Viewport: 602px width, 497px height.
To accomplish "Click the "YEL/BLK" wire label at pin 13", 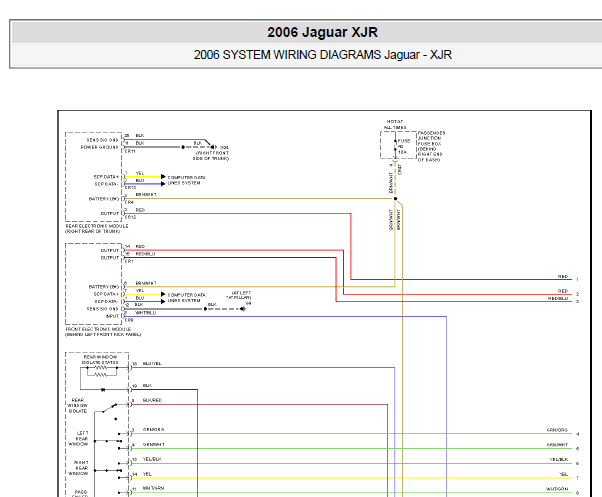I will pos(152,459).
